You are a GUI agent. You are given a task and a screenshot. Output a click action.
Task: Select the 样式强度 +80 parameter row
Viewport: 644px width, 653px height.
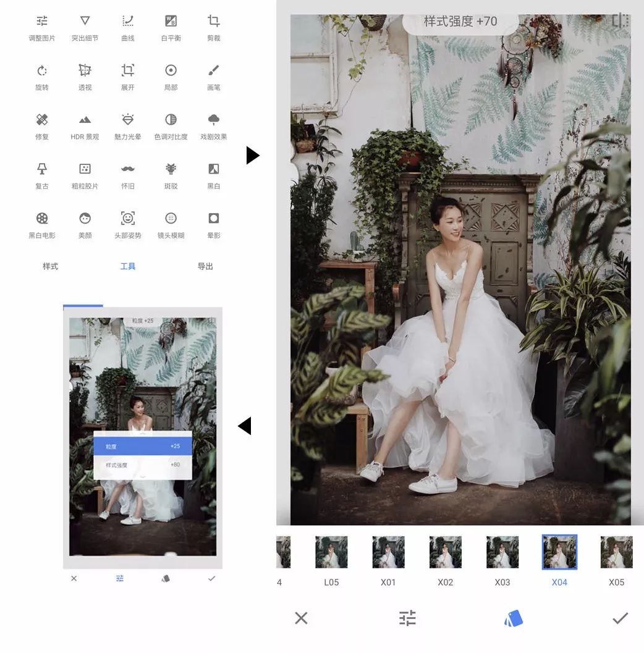[143, 465]
